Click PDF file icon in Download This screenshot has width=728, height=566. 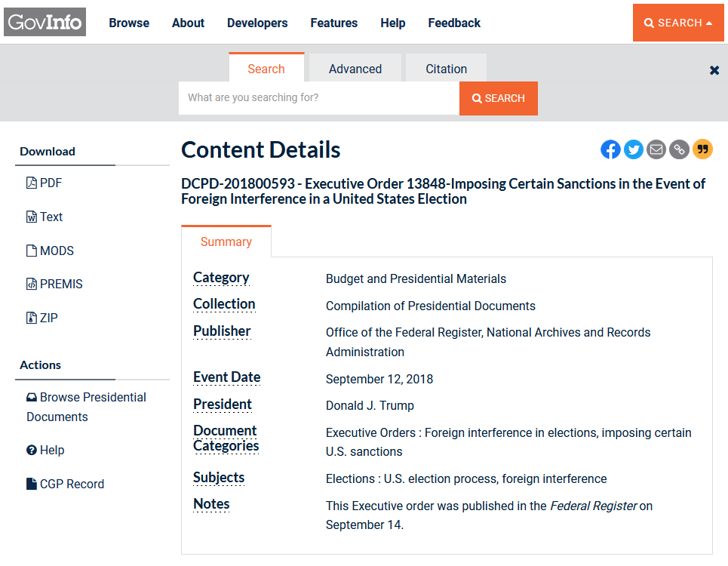31,183
